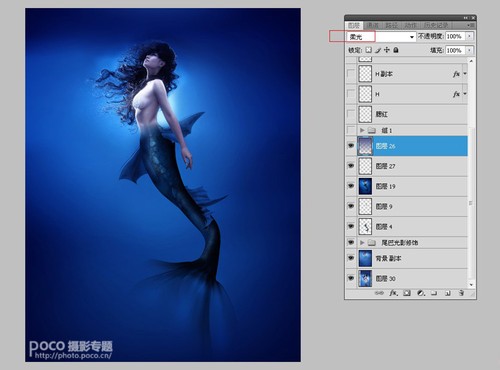Open the fill (填充) slider arrow
The height and width of the screenshot is (370, 500).
470,50
